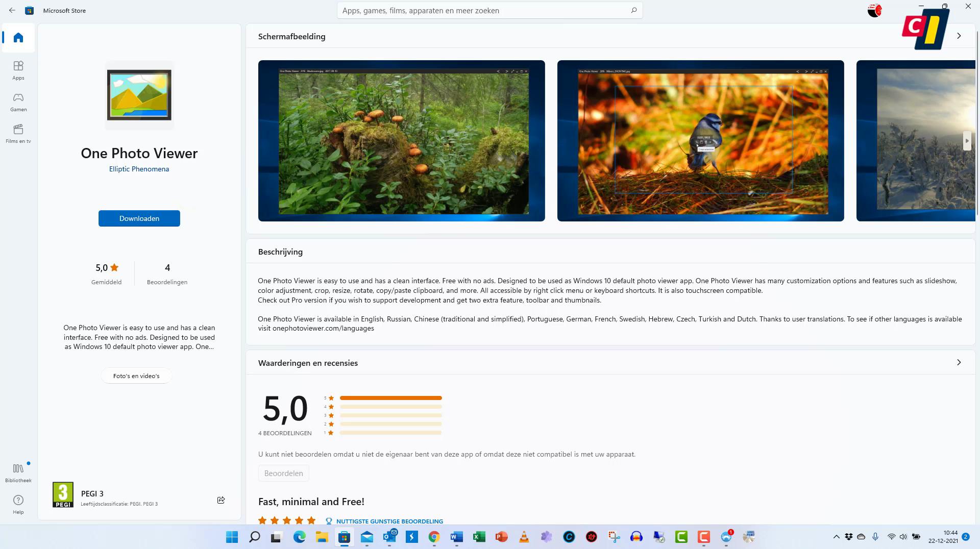Open Word from the taskbar

point(456,537)
